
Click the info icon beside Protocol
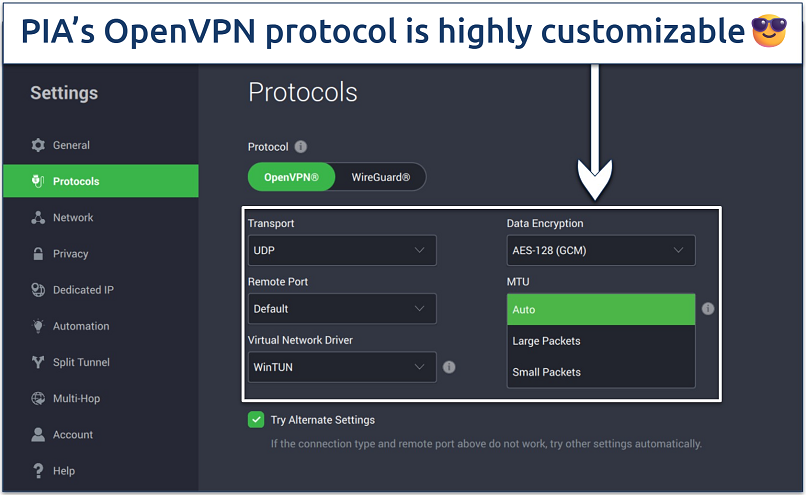(301, 147)
